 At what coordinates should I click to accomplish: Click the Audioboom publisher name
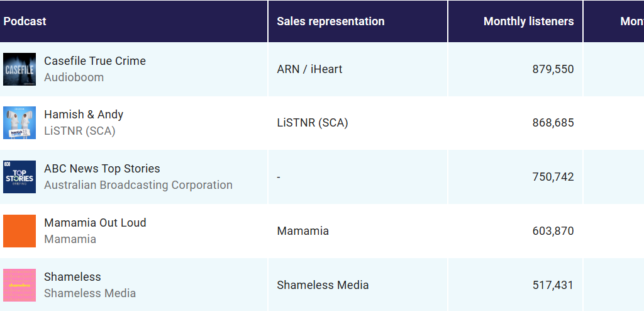pos(74,77)
